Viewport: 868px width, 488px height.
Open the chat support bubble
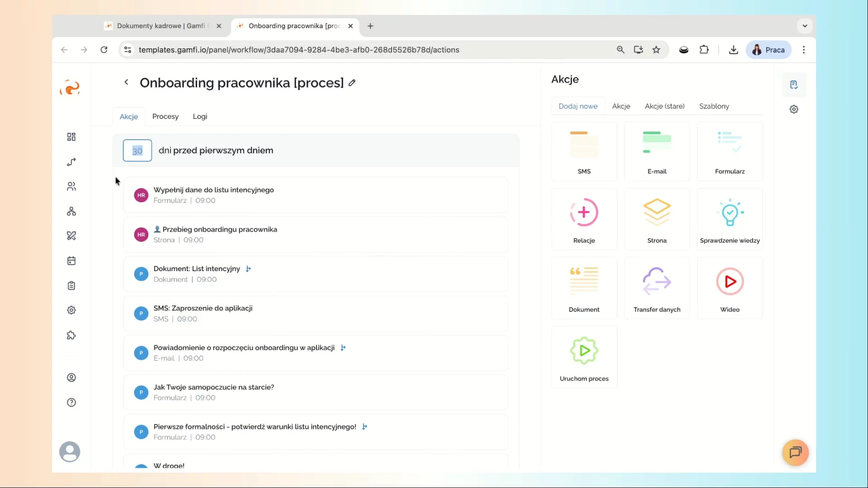pyautogui.click(x=795, y=452)
